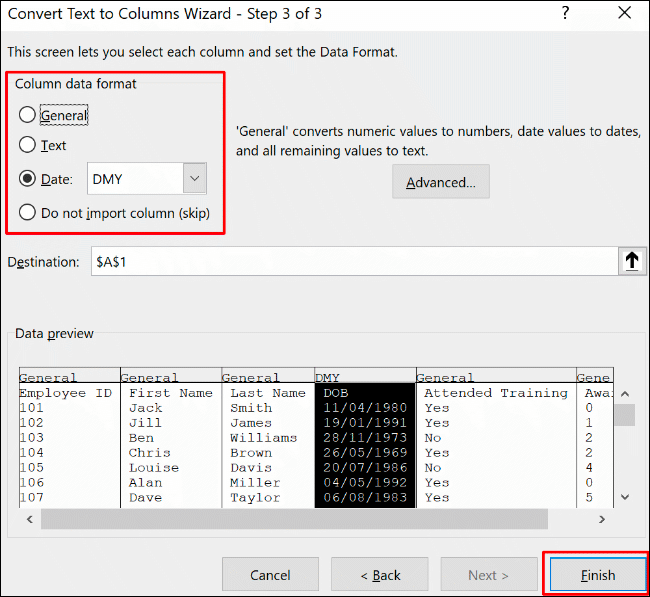Screen dimensions: 650x597
Task: Select the Last Name preview column
Action: (x=267, y=440)
